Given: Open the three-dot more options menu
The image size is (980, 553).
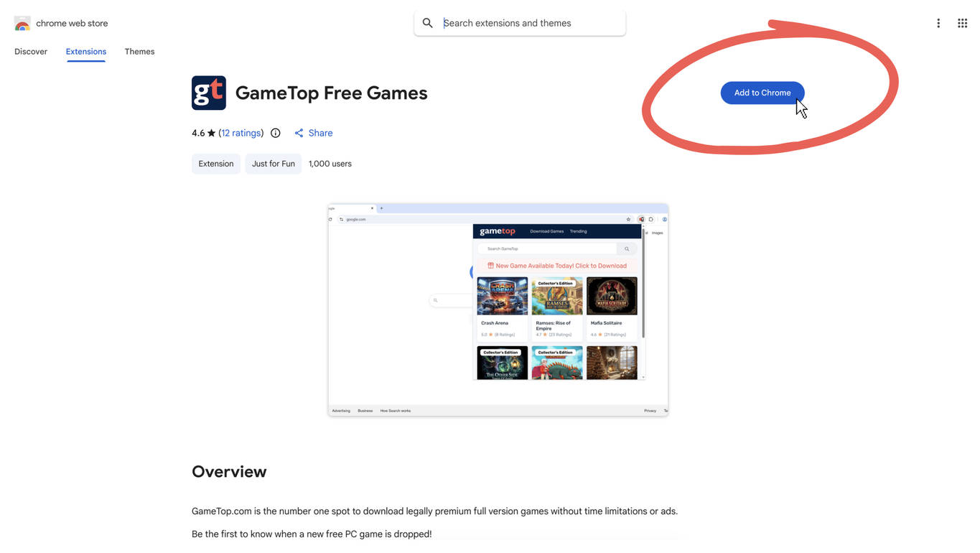Looking at the screenshot, I should pos(938,23).
